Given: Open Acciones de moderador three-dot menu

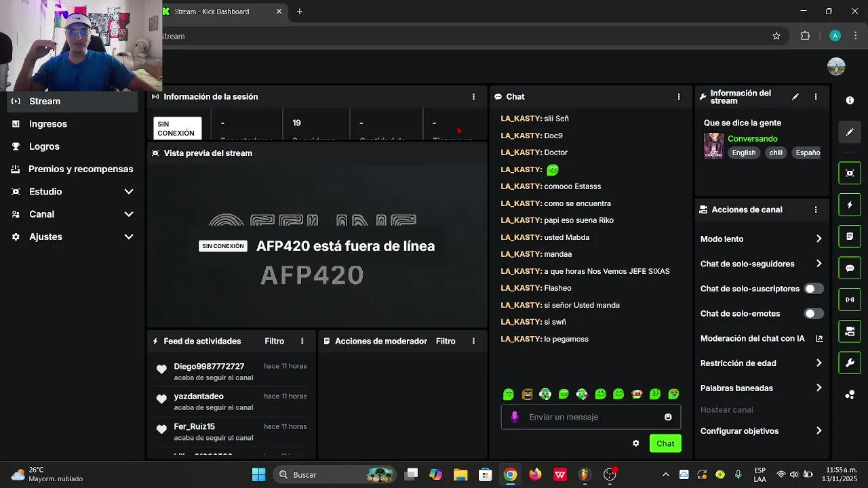Looking at the screenshot, I should (x=473, y=342).
